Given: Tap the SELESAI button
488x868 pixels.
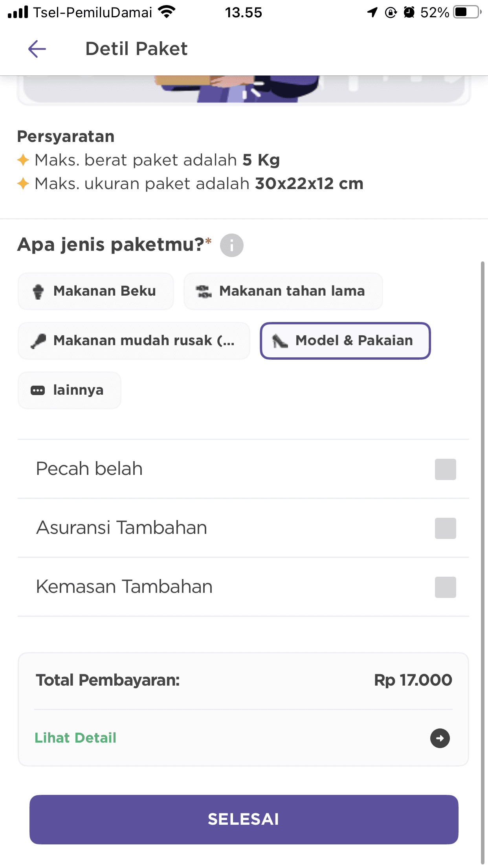Looking at the screenshot, I should click(x=244, y=820).
